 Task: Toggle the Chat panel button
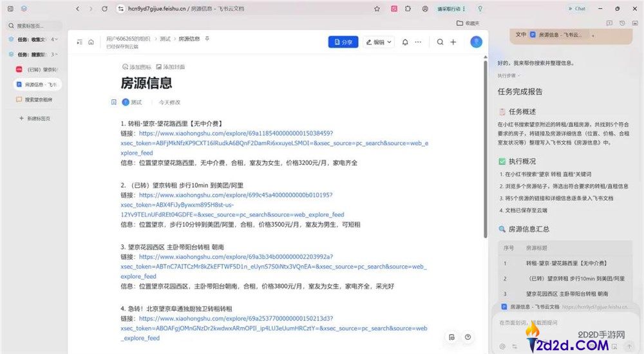[577, 8]
